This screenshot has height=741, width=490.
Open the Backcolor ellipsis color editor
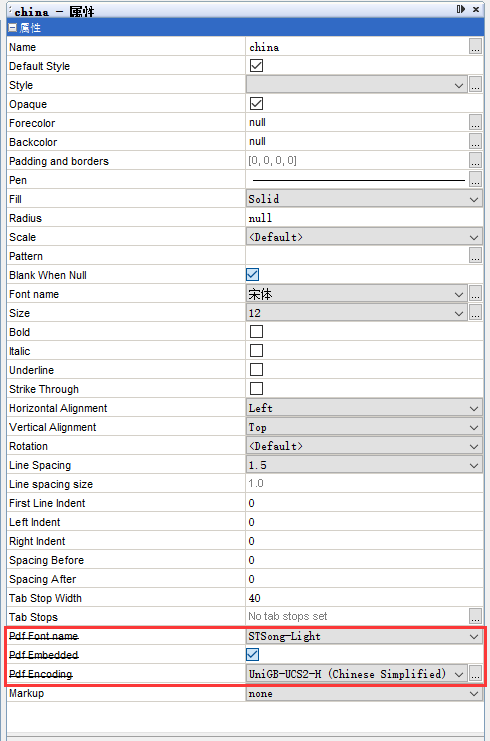coord(475,142)
